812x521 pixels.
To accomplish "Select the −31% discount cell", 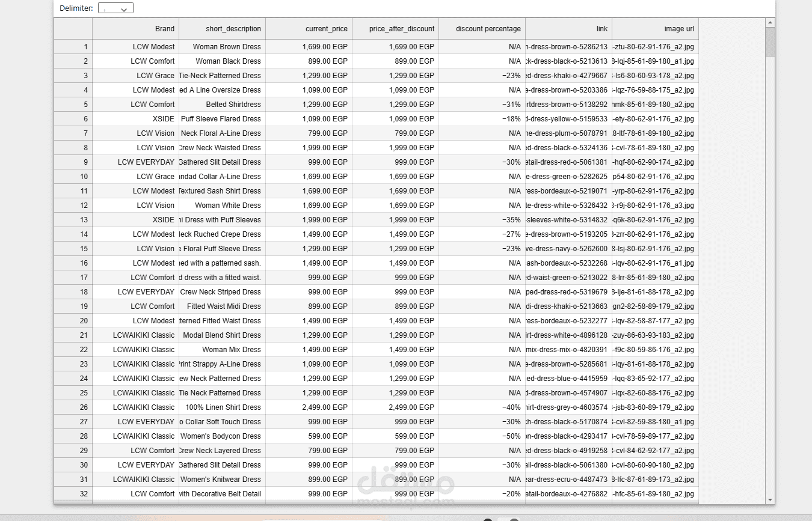I will (x=482, y=105).
